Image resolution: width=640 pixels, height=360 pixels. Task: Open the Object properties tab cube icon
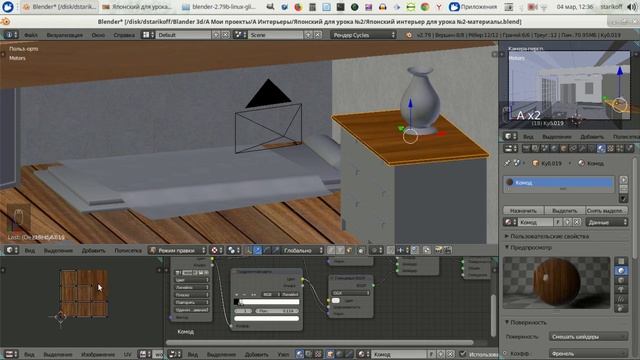[564, 149]
